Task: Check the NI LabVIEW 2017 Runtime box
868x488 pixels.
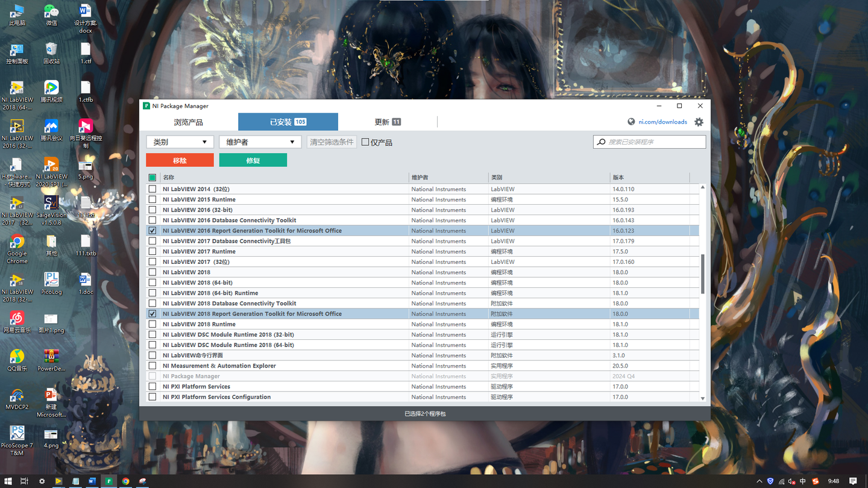Action: (x=152, y=252)
